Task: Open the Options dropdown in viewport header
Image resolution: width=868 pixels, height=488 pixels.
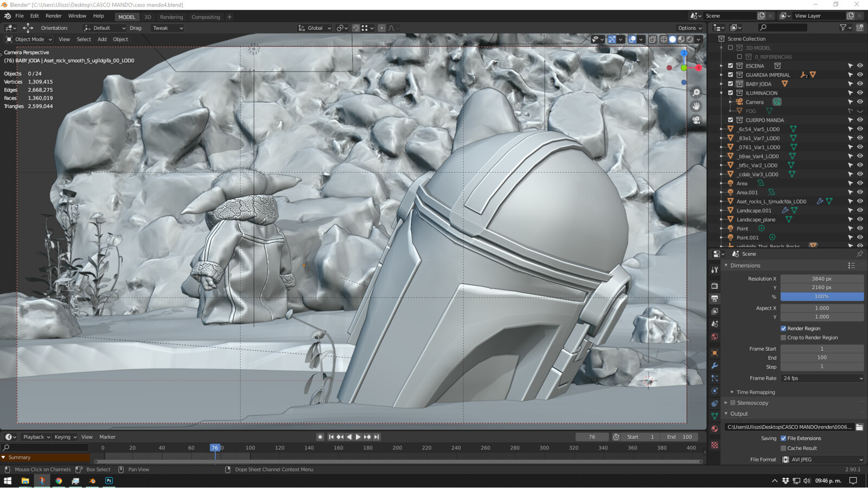Action: (690, 28)
